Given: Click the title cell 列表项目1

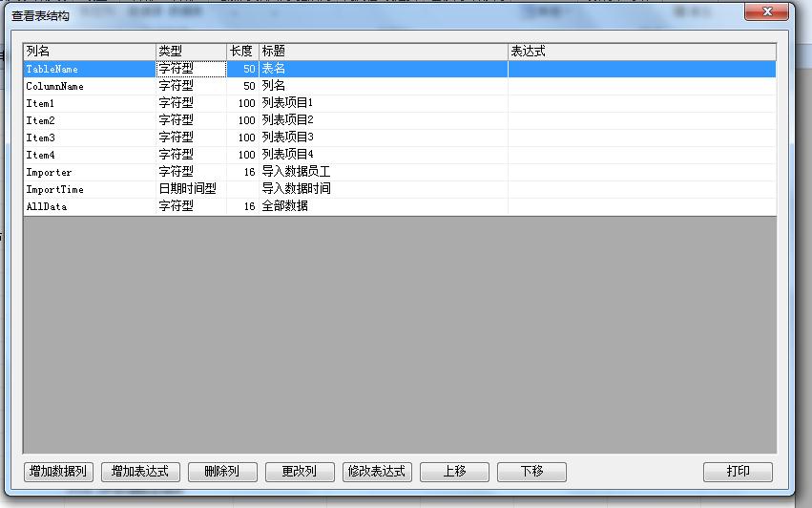Looking at the screenshot, I should pyautogui.click(x=384, y=103).
